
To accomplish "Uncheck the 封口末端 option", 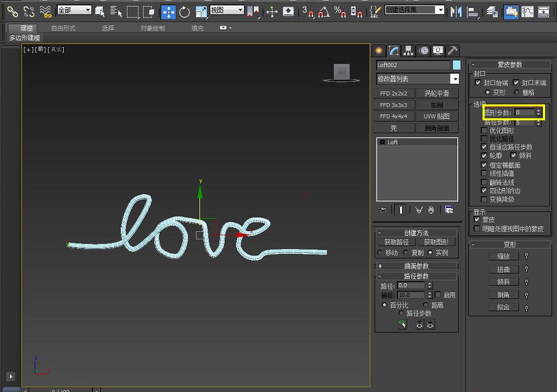I will click(516, 82).
